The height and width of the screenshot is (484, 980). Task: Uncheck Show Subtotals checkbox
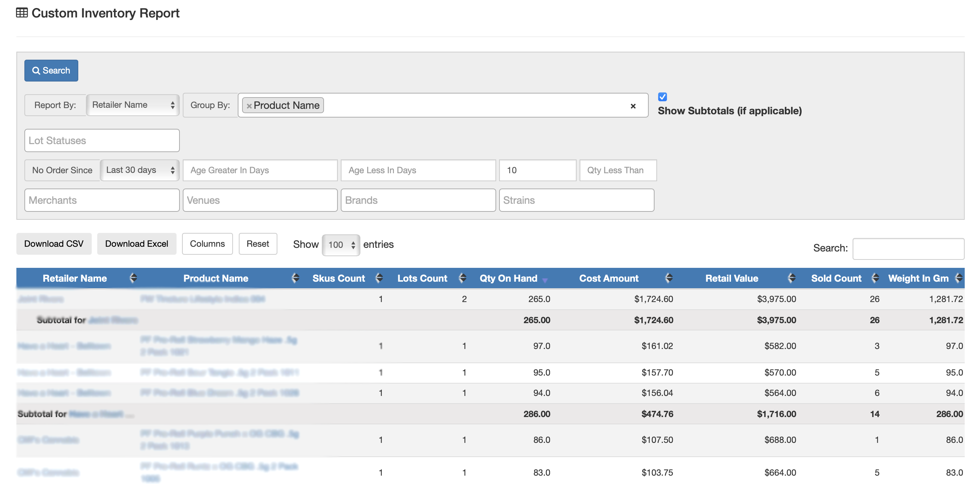click(662, 97)
